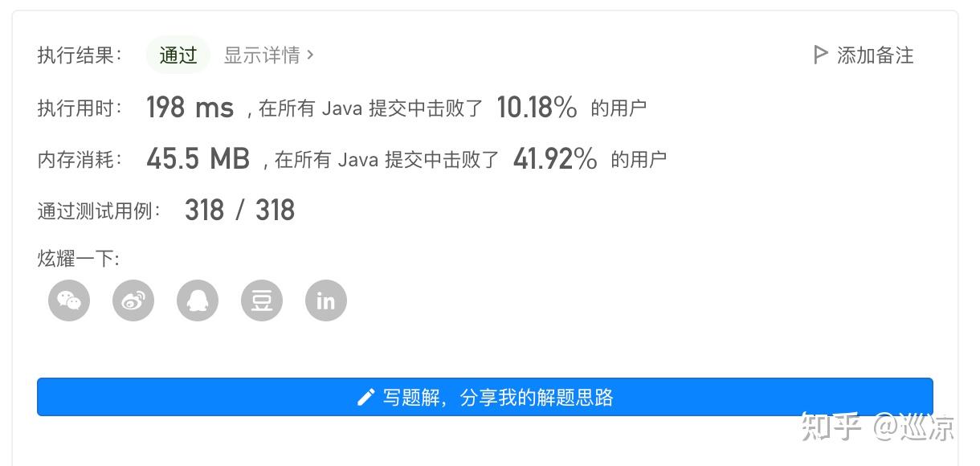This screenshot has width=980, height=466.
Task: Click the 炫耀一下 label
Action: (79, 259)
